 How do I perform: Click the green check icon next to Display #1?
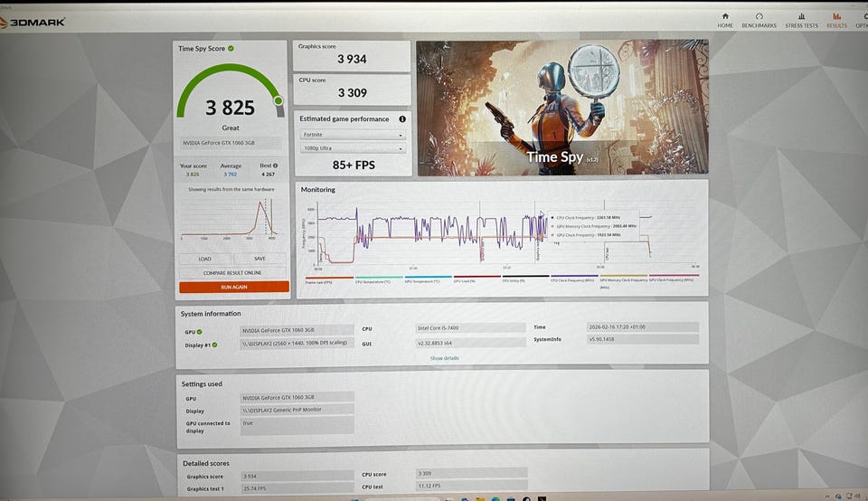pos(215,345)
